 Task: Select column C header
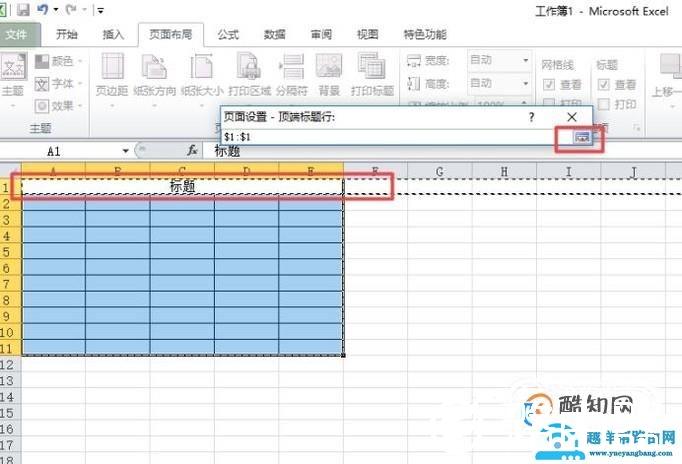pos(182,170)
